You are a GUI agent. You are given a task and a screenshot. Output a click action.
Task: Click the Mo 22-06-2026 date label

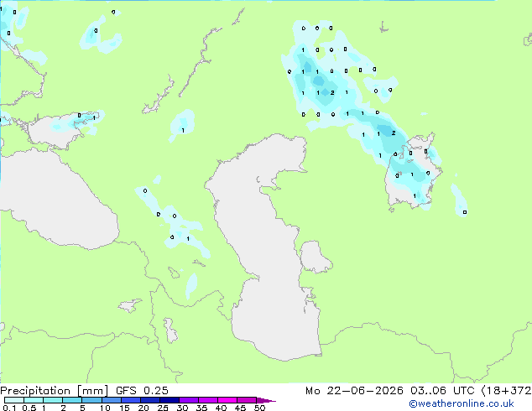[x=354, y=391]
